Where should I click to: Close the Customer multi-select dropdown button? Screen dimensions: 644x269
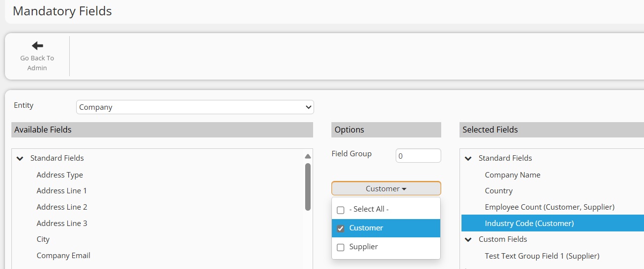coord(386,188)
